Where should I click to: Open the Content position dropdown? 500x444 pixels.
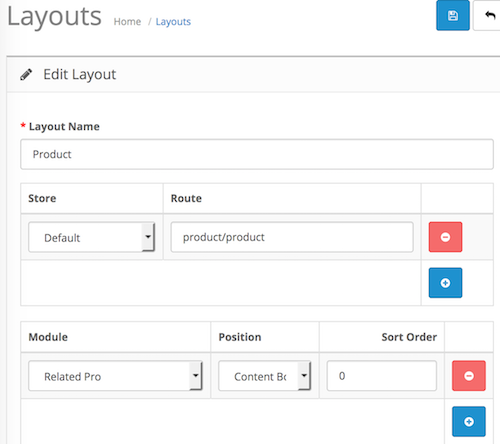tap(265, 376)
